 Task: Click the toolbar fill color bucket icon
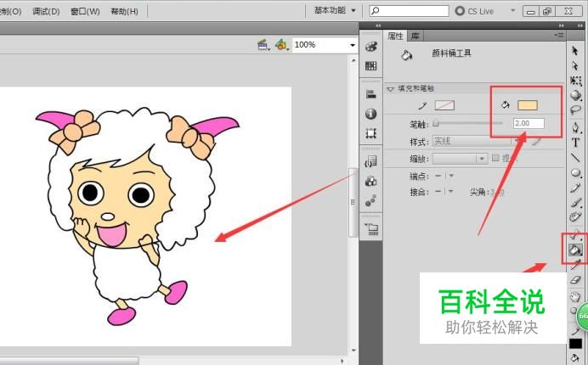tap(575, 357)
